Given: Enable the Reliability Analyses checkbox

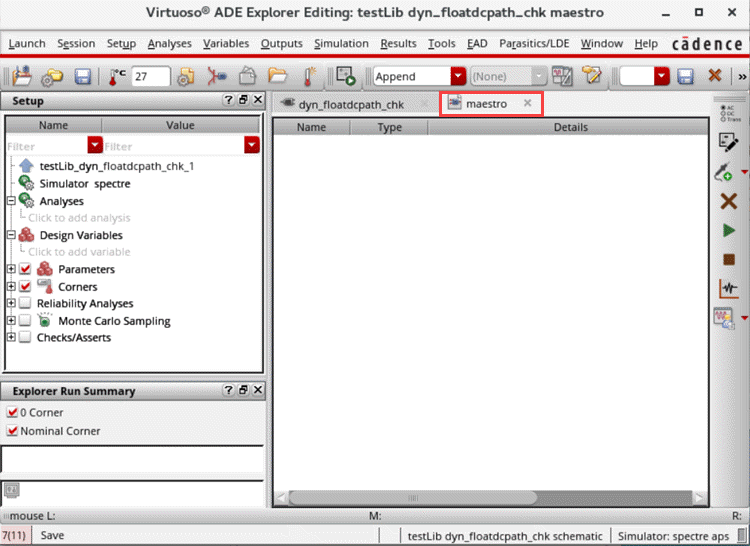Looking at the screenshot, I should pos(25,303).
